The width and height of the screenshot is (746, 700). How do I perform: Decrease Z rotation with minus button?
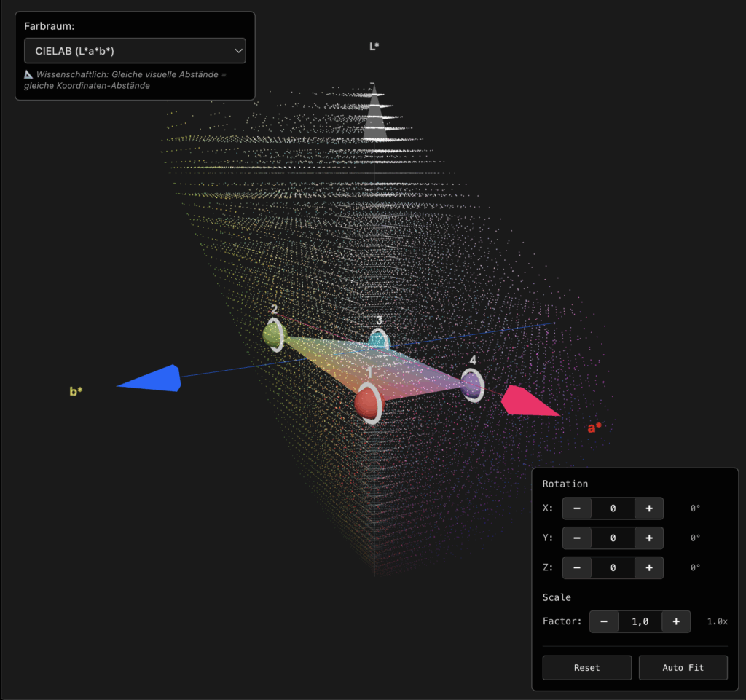(577, 567)
